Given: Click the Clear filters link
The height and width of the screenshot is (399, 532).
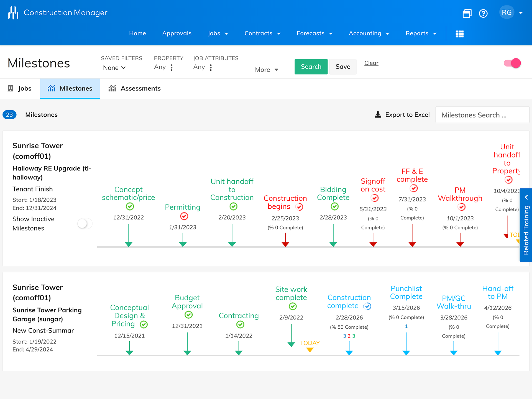Looking at the screenshot, I should pyautogui.click(x=371, y=63).
